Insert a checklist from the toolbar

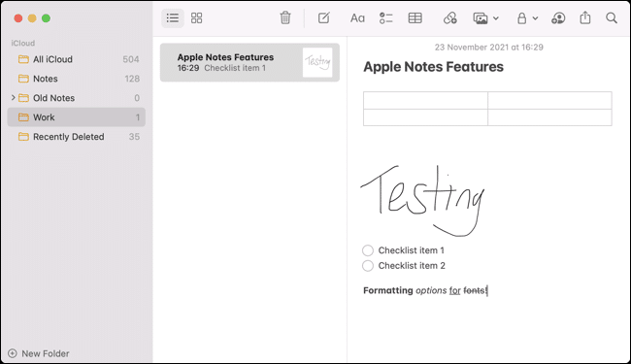click(386, 18)
